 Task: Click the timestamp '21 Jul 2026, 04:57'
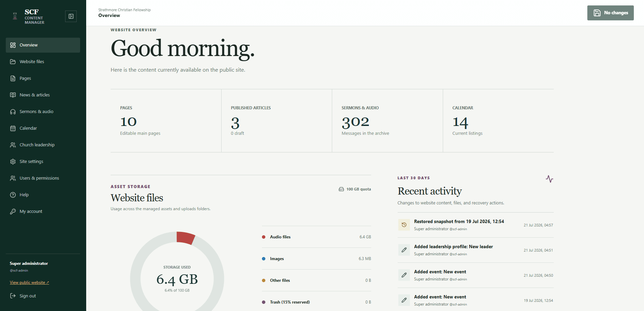pos(538,225)
